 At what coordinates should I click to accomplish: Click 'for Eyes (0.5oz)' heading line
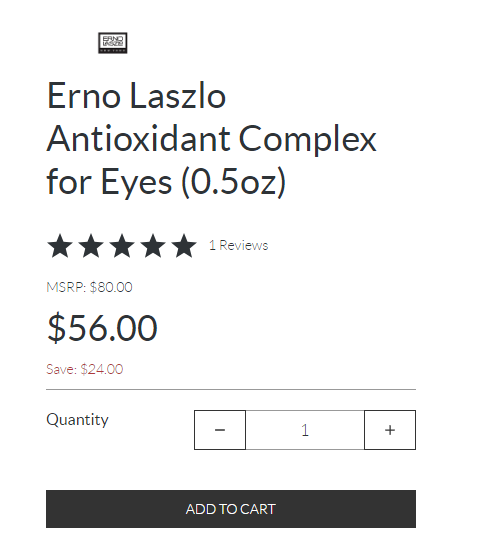click(166, 183)
